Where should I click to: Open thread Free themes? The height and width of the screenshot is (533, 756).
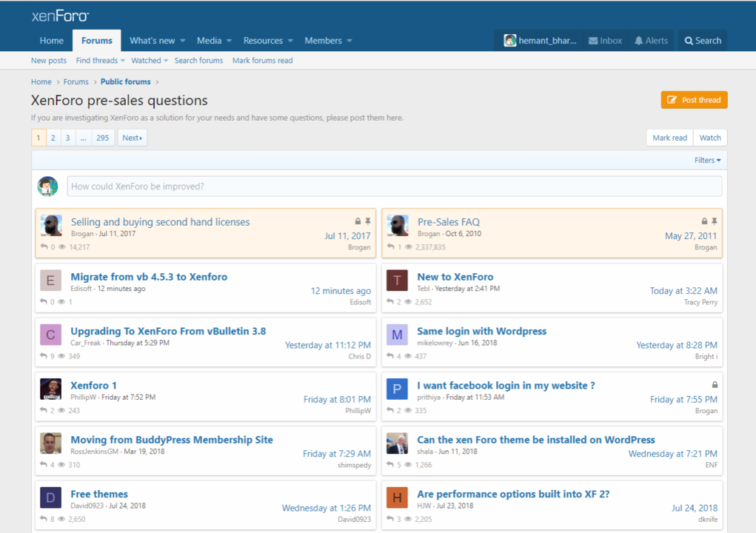(x=99, y=495)
